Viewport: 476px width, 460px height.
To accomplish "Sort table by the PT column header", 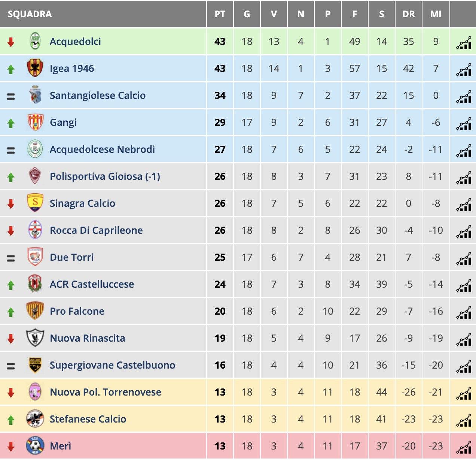I will point(220,14).
